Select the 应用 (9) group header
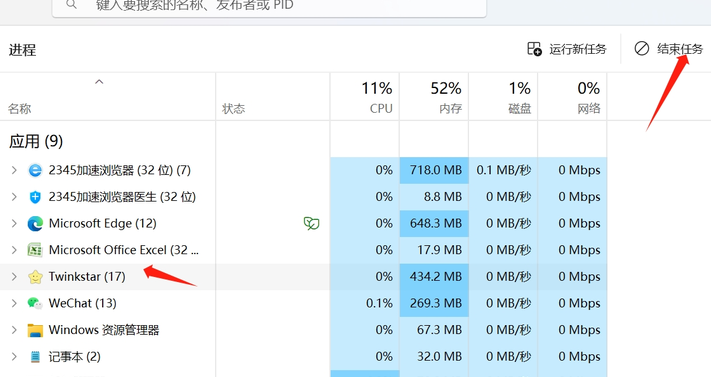 tap(36, 142)
